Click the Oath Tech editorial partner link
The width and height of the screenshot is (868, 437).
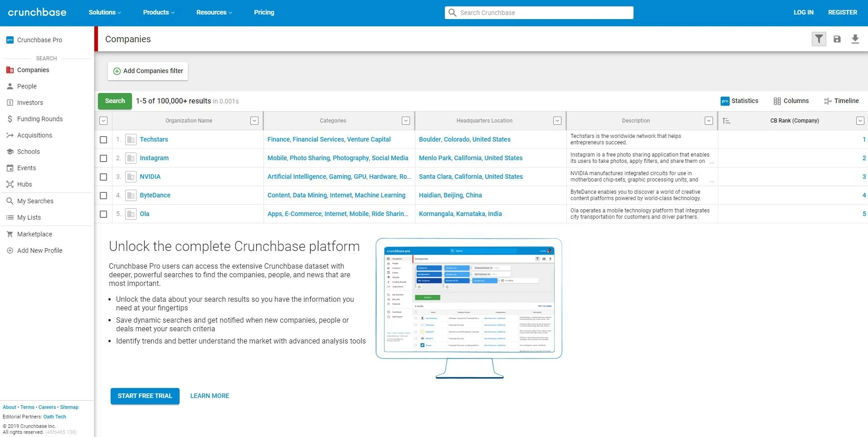point(54,417)
